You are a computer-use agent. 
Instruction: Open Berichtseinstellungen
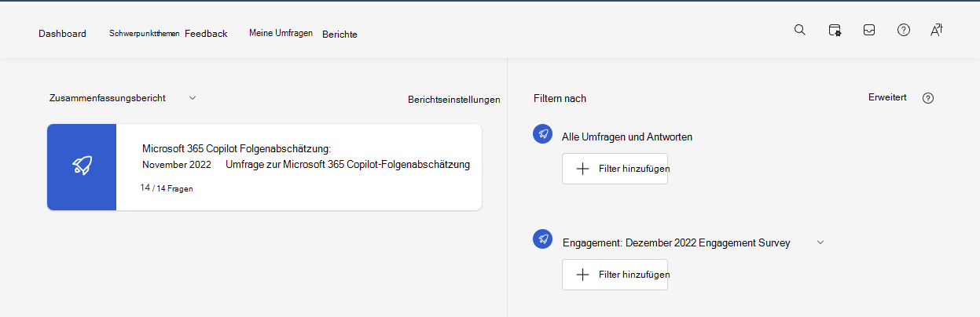[454, 100]
